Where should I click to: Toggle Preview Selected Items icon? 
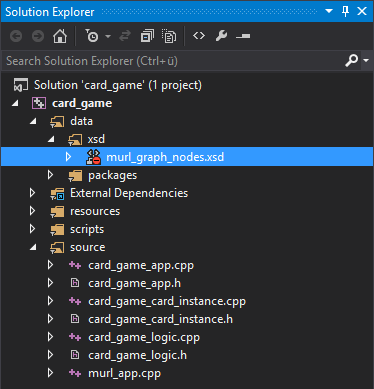pos(243,36)
